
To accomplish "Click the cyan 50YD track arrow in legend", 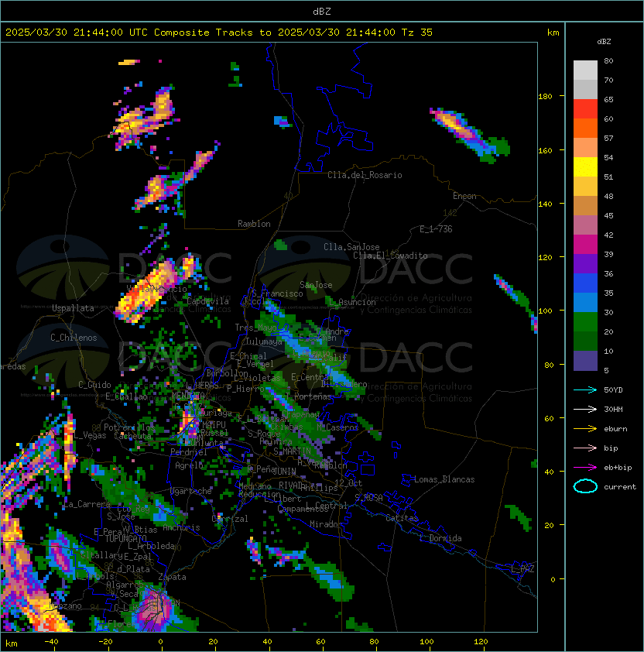I will (x=585, y=389).
